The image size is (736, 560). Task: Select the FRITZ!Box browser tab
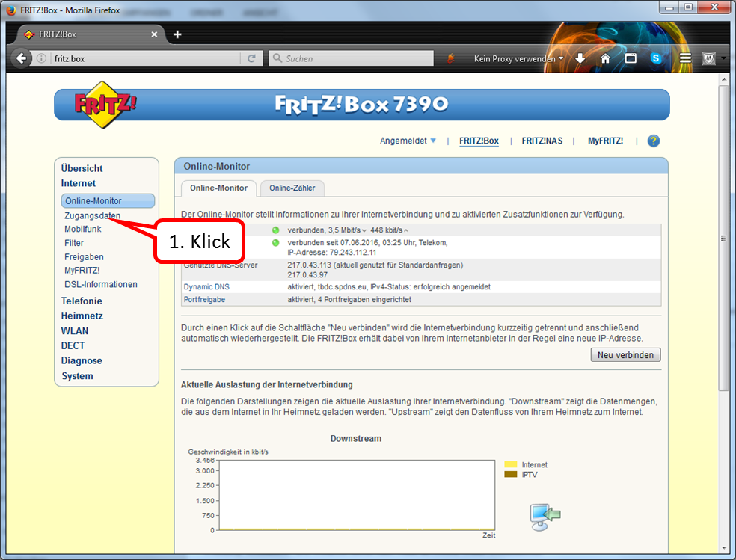(92, 34)
